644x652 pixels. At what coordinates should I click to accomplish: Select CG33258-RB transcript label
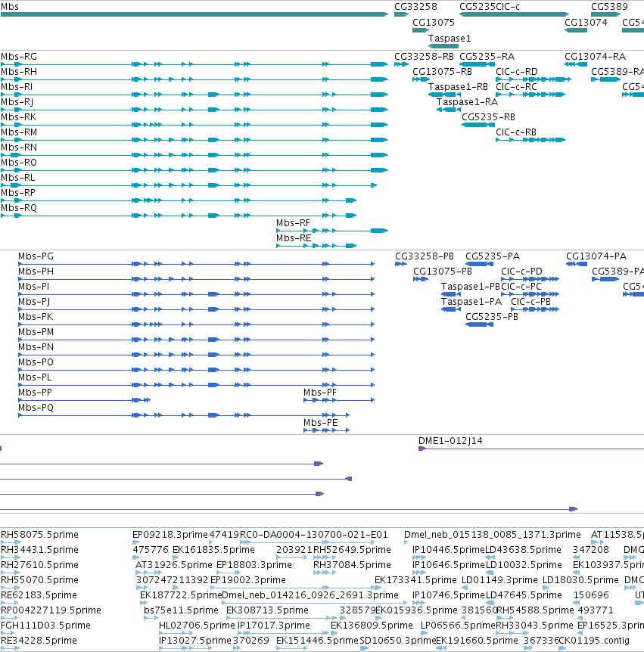(424, 57)
